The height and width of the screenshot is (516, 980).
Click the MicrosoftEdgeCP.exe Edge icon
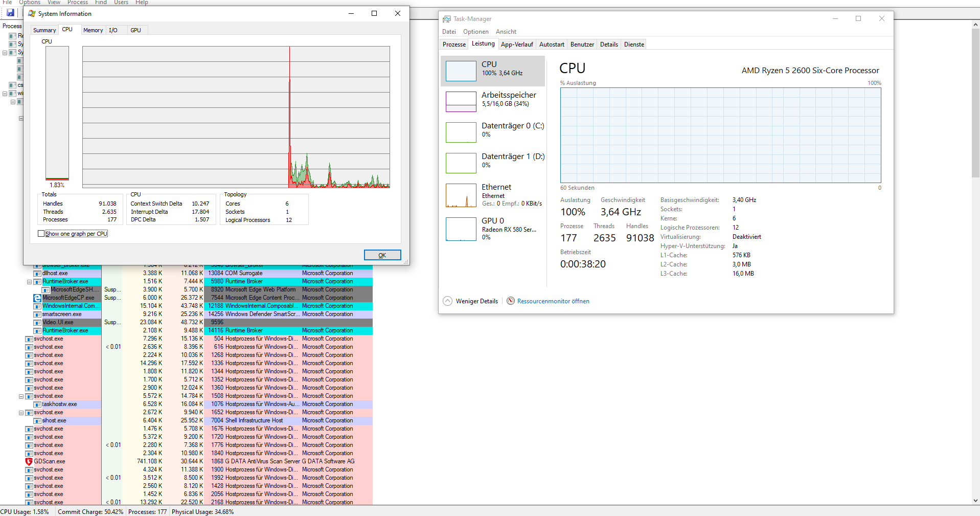point(37,298)
